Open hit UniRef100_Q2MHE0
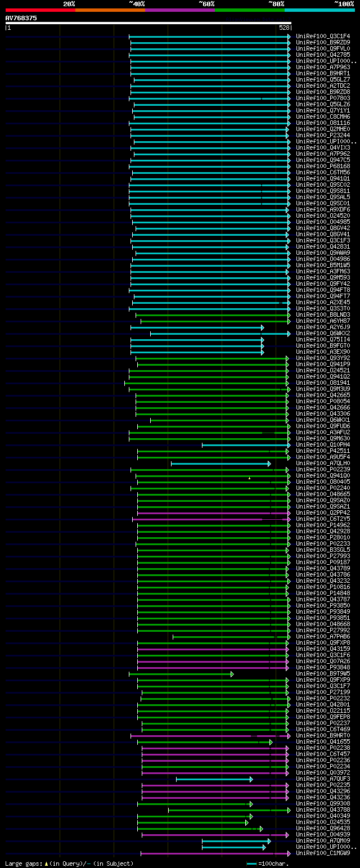This screenshot has width=360, height=868. coord(323,129)
